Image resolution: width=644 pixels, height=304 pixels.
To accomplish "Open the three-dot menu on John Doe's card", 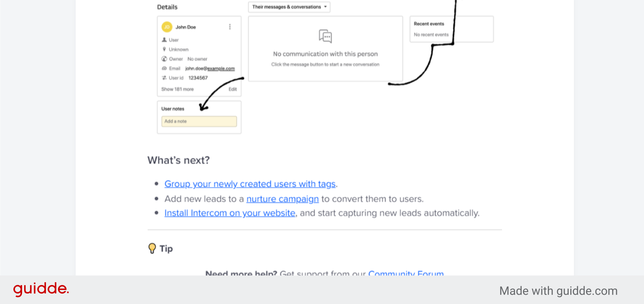I will [230, 27].
